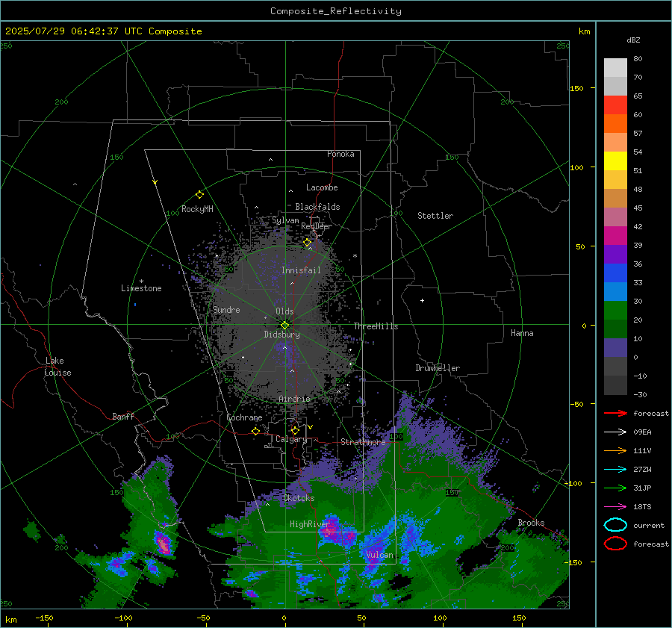Click the Stettler city label
The width and height of the screenshot is (672, 628).
tap(435, 216)
